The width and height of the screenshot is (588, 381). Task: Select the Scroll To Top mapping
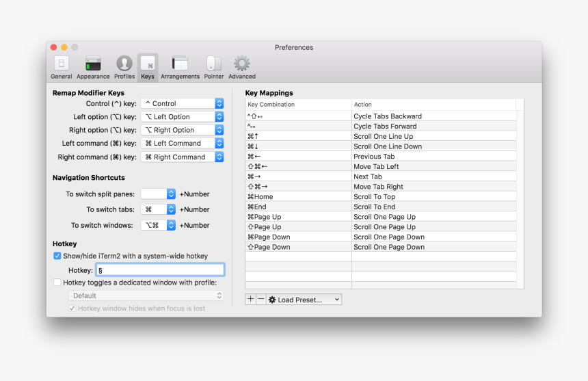tap(381, 197)
